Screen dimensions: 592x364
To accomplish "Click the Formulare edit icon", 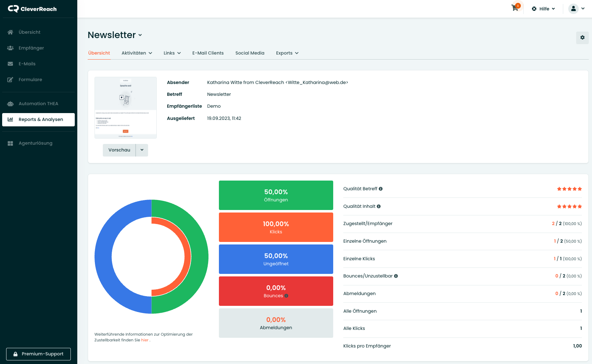I will pos(10,79).
